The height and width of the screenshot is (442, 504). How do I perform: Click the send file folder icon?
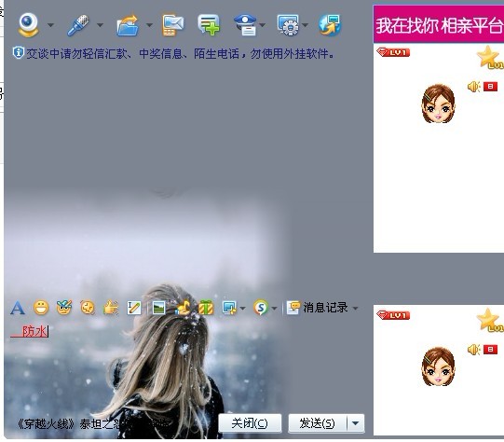(128, 25)
